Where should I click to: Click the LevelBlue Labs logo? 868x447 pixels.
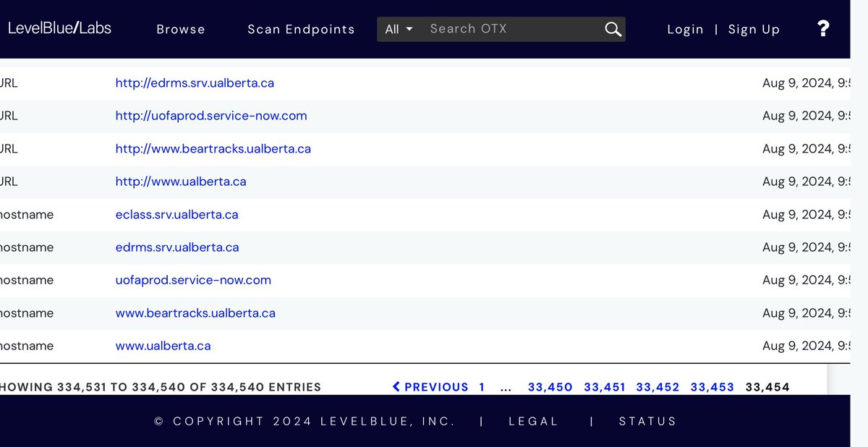(x=59, y=28)
